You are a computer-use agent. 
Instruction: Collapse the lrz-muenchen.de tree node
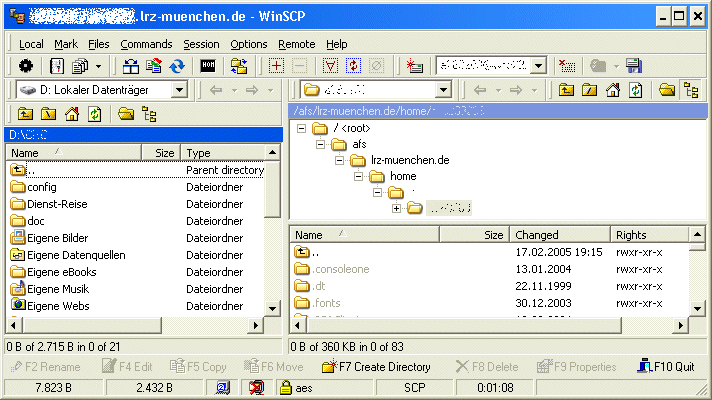[340, 161]
